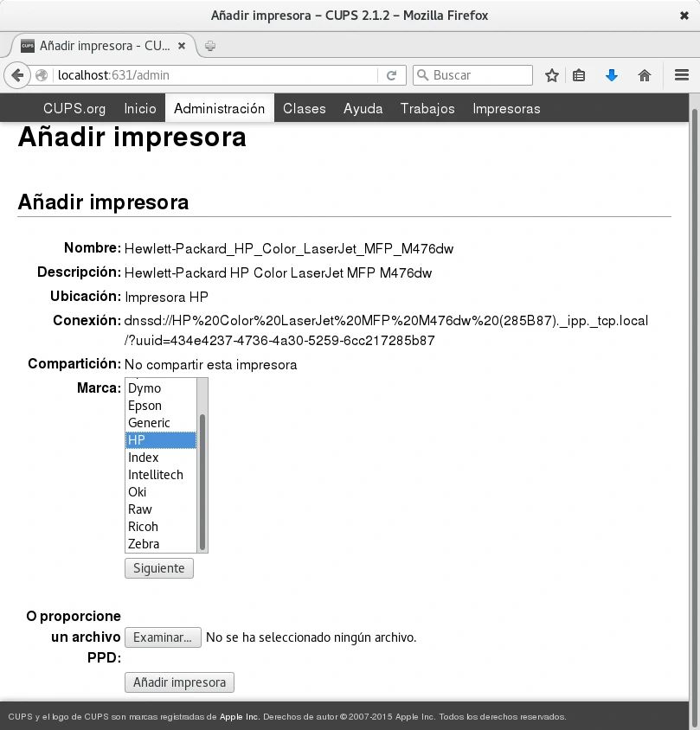This screenshot has height=730, width=700.
Task: Reload the page with the refresh icon
Action: click(x=391, y=75)
